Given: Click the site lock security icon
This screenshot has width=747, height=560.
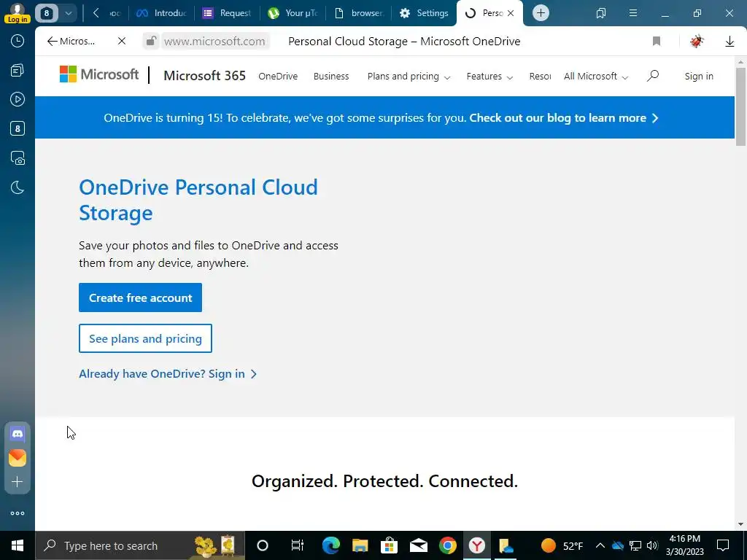Looking at the screenshot, I should pyautogui.click(x=150, y=41).
